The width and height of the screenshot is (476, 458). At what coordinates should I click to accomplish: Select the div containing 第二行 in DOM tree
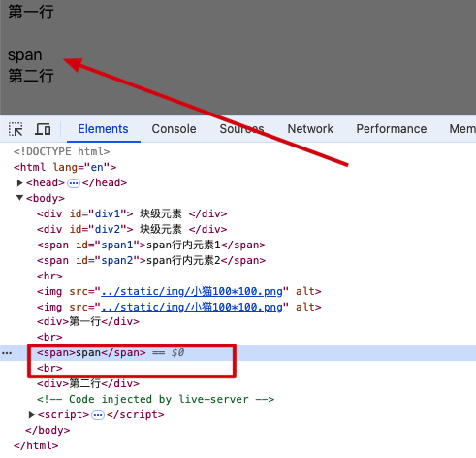tap(88, 383)
